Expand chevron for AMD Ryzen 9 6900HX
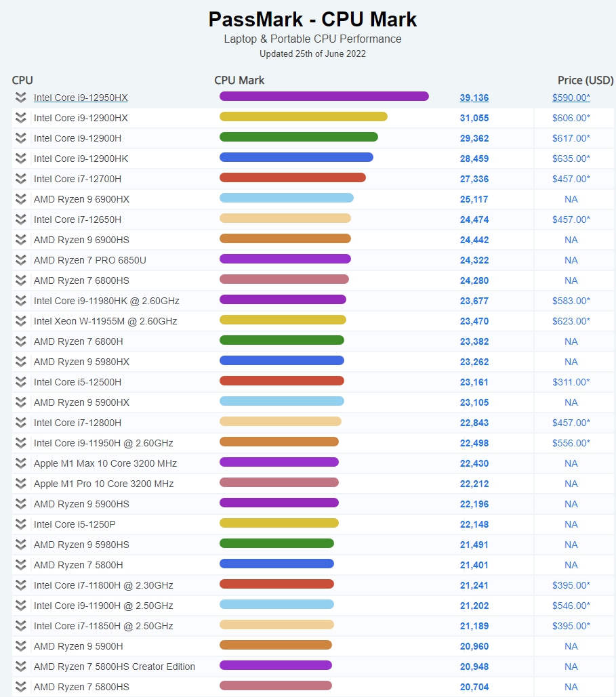The image size is (616, 697). tap(20, 199)
